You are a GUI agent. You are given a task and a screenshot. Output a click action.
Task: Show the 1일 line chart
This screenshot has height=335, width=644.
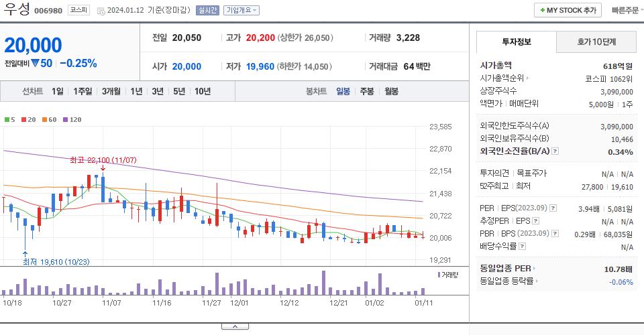58,91
